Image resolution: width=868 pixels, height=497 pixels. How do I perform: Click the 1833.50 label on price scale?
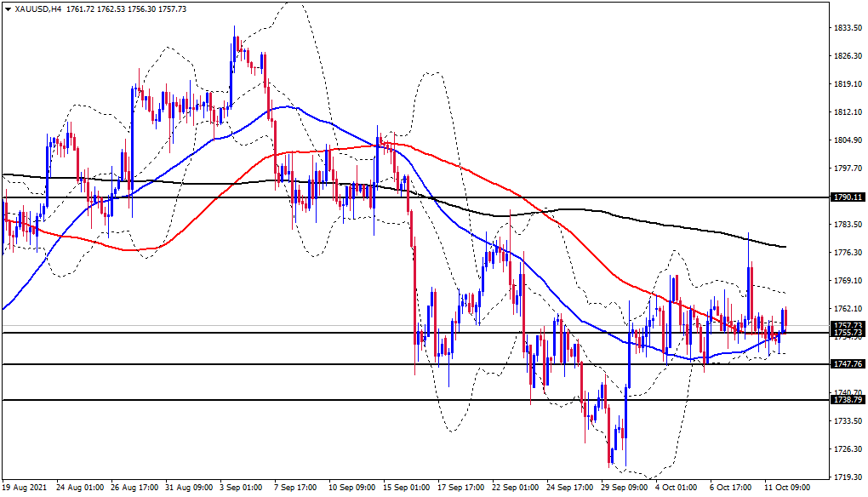tap(848, 28)
